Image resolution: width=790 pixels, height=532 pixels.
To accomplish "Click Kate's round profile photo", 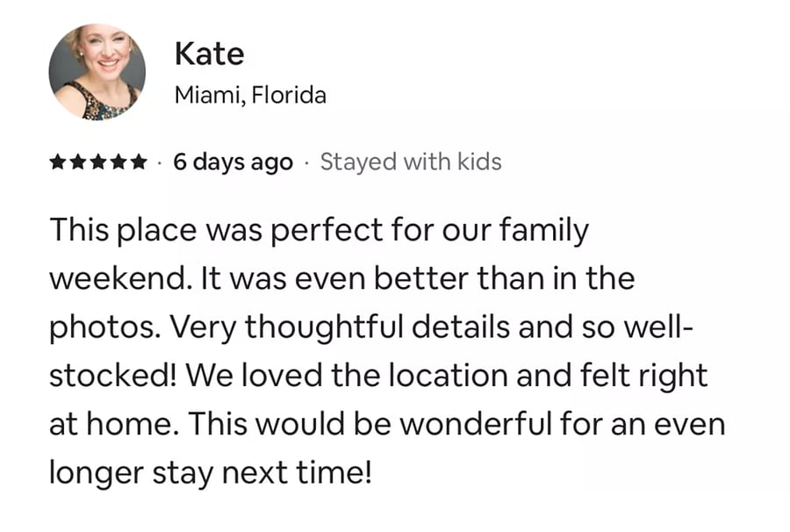I will click(97, 72).
